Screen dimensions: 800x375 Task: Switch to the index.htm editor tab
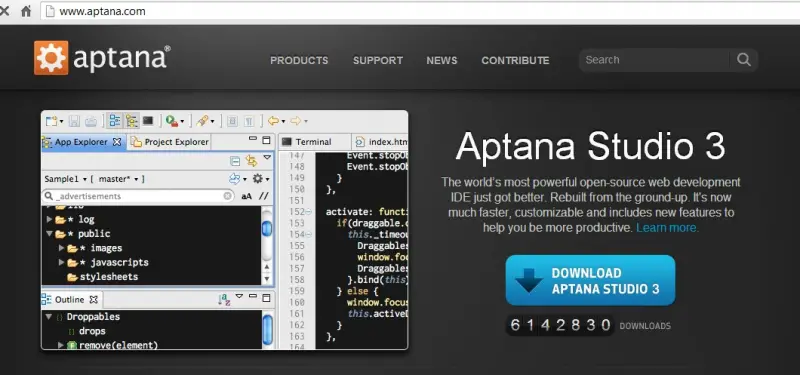[x=381, y=142]
